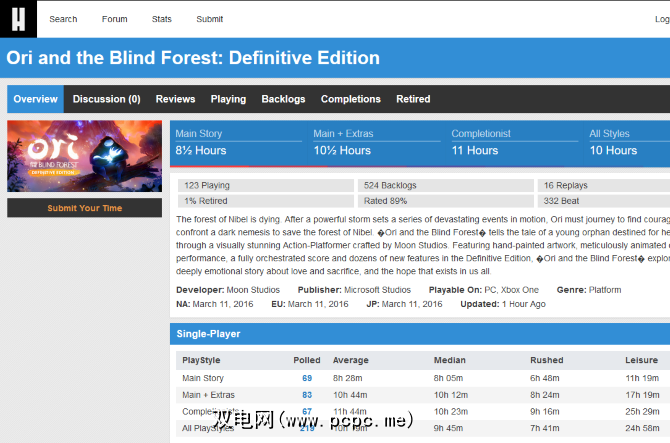Click the Completionist median 10h 23m cell
This screenshot has height=443, width=670.
451,411
